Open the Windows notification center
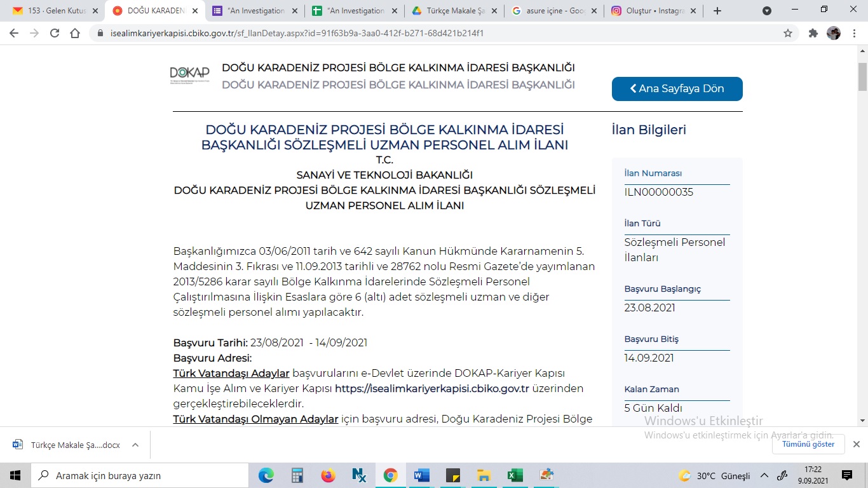 (x=847, y=475)
